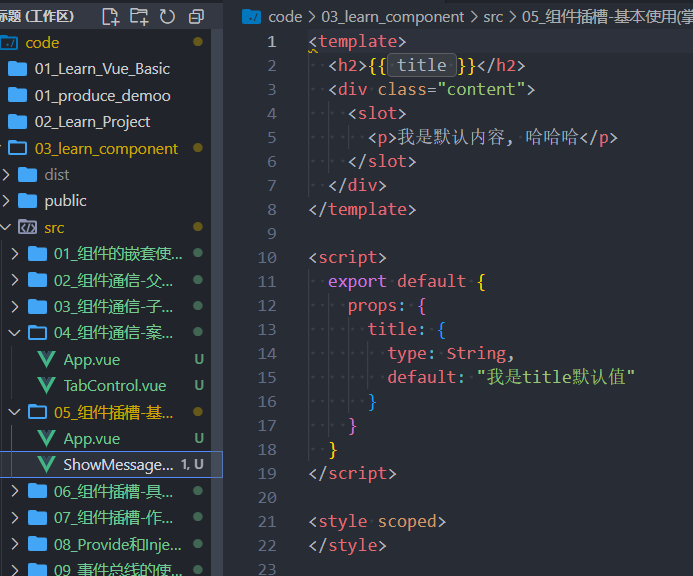Click the style scoped opening tag
This screenshot has width=693, height=576.
coord(377,522)
